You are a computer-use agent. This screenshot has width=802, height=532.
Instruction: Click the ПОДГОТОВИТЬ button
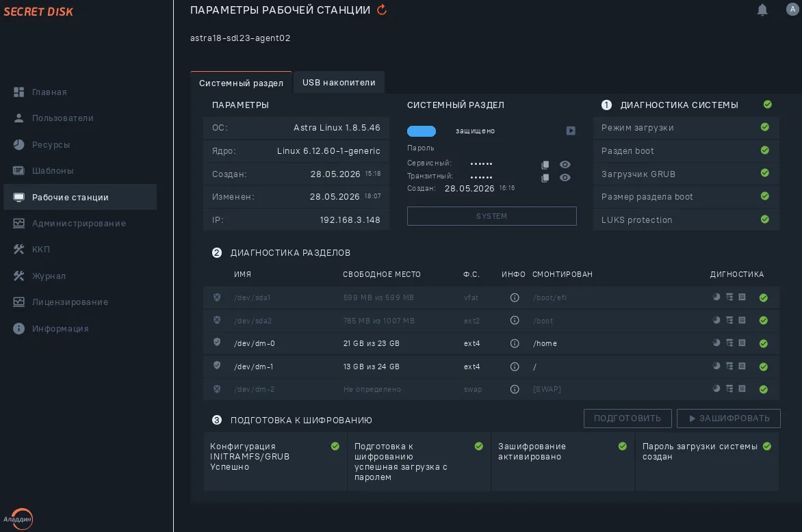point(627,418)
